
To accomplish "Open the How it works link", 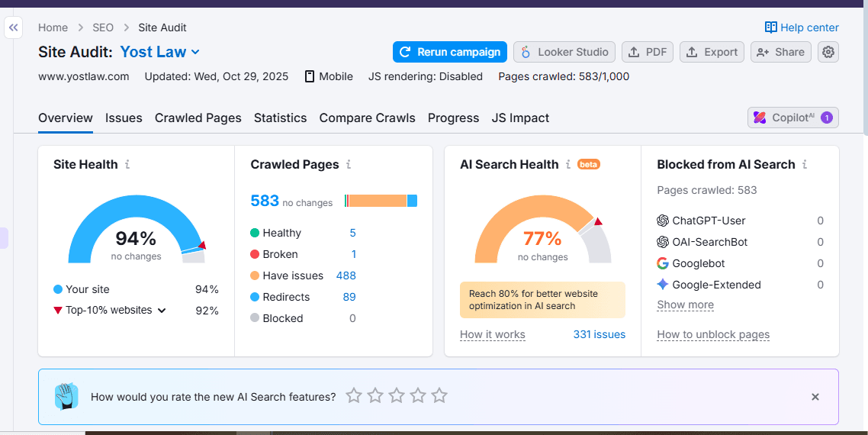I will click(493, 335).
